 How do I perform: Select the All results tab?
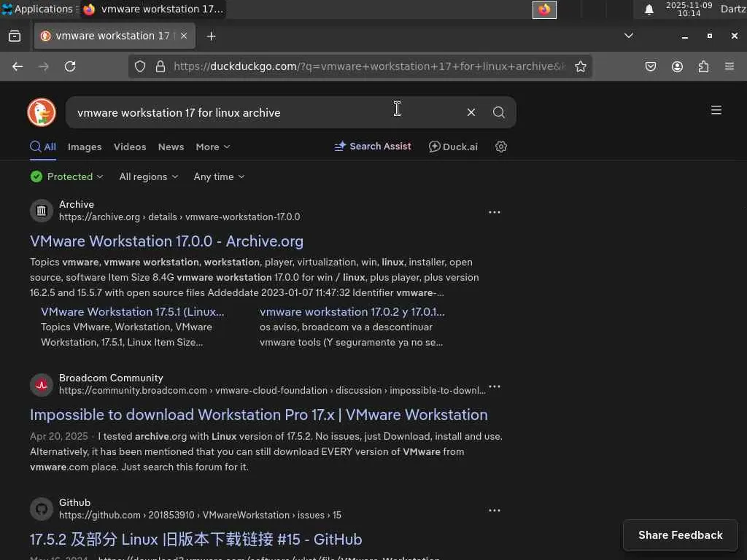[43, 147]
